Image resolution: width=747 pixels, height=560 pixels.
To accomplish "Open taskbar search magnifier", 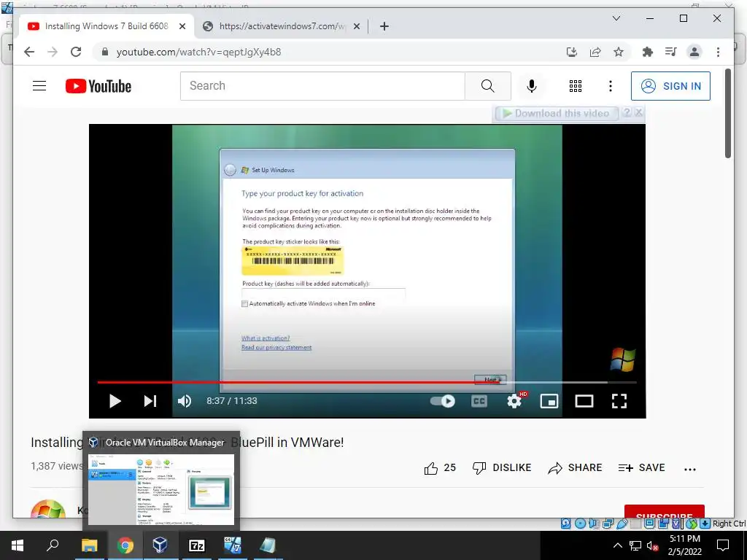I will pyautogui.click(x=53, y=545).
